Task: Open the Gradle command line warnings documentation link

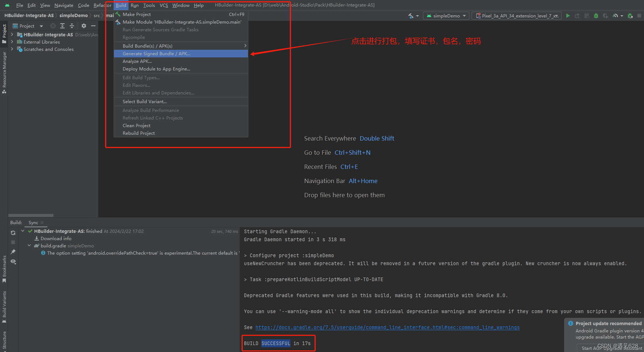Action: (x=387, y=327)
